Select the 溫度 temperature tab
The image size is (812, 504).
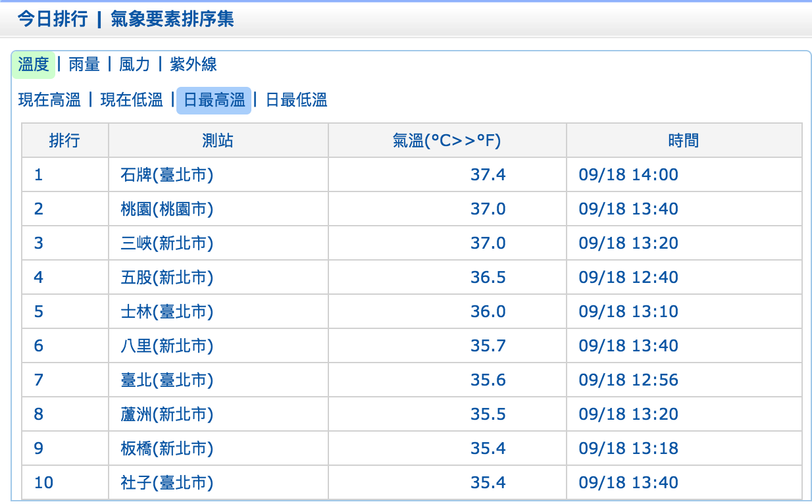pyautogui.click(x=34, y=64)
